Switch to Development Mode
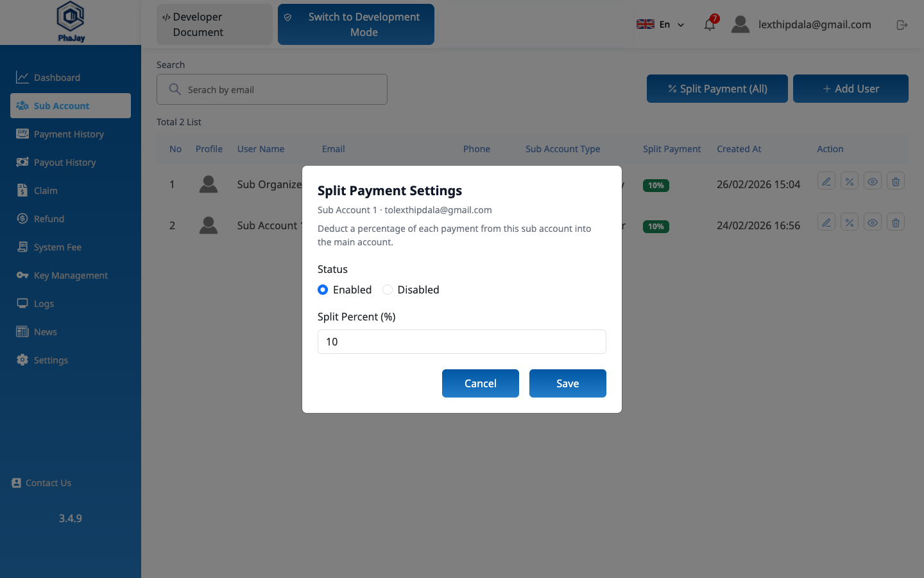924x578 pixels. pyautogui.click(x=356, y=24)
